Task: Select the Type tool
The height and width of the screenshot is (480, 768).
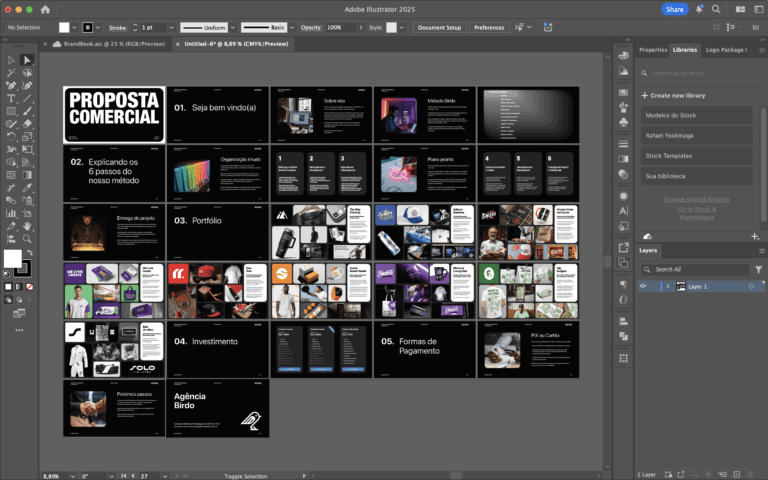Action: pos(11,98)
